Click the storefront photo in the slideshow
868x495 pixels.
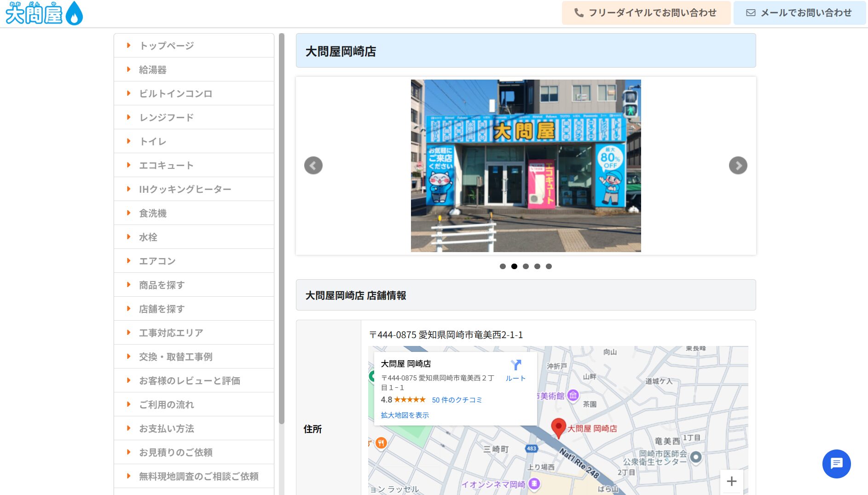pos(526,166)
